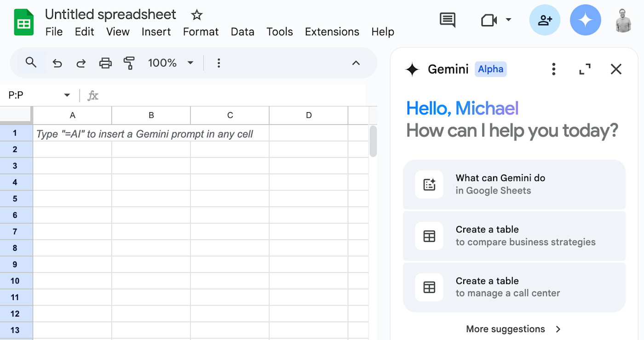Open the Extensions menu
The image size is (644, 340).
click(332, 32)
